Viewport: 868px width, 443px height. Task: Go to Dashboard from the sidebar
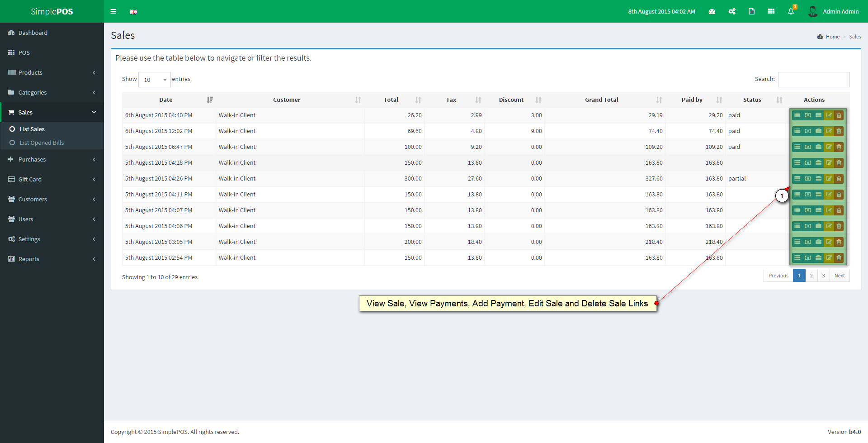[x=33, y=33]
